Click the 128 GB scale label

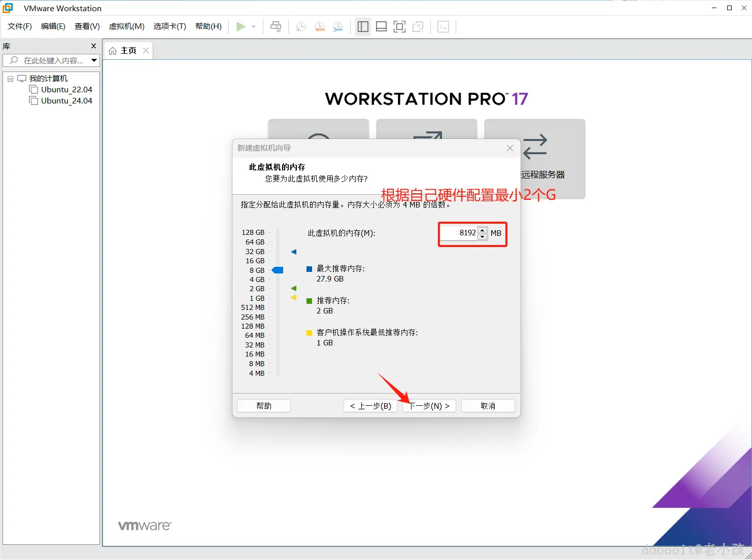[x=253, y=232]
